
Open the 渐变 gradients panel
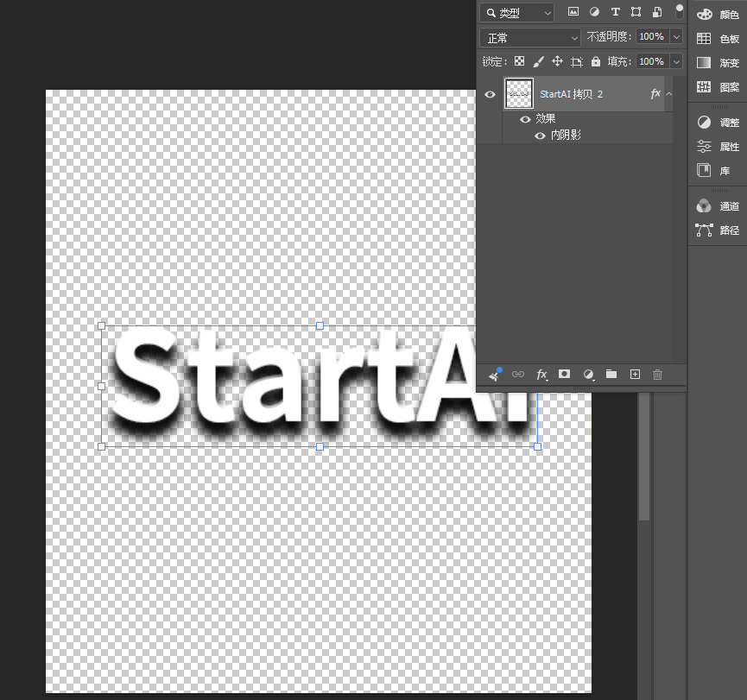tap(718, 63)
